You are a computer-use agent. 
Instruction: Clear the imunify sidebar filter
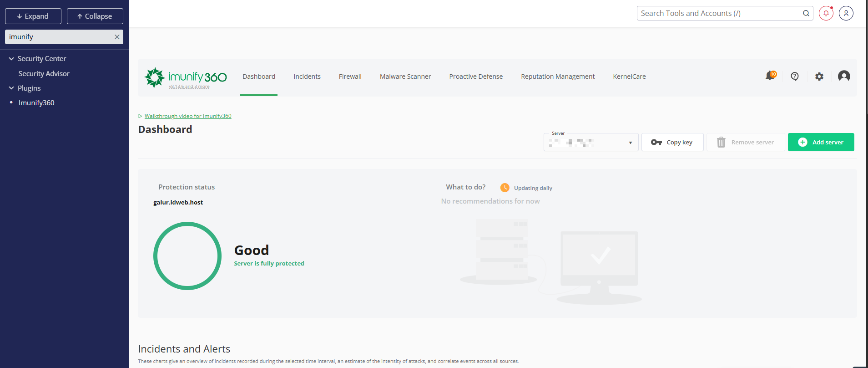[117, 37]
